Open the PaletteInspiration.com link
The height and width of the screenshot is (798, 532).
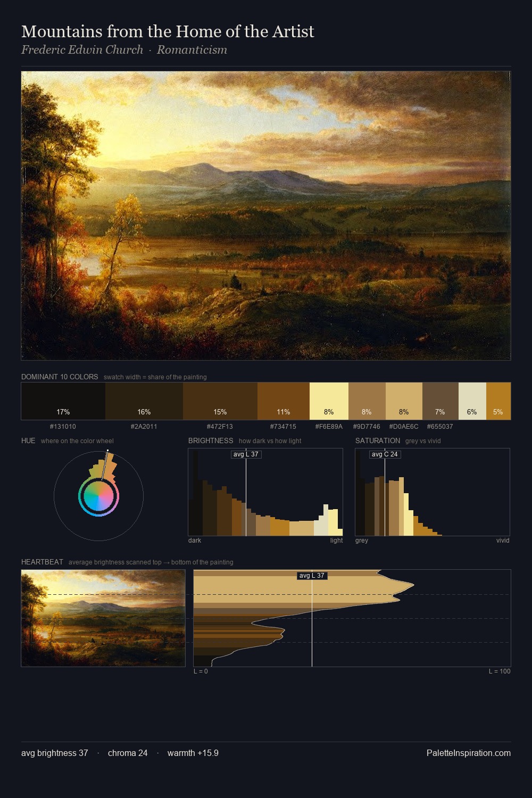[x=469, y=753]
